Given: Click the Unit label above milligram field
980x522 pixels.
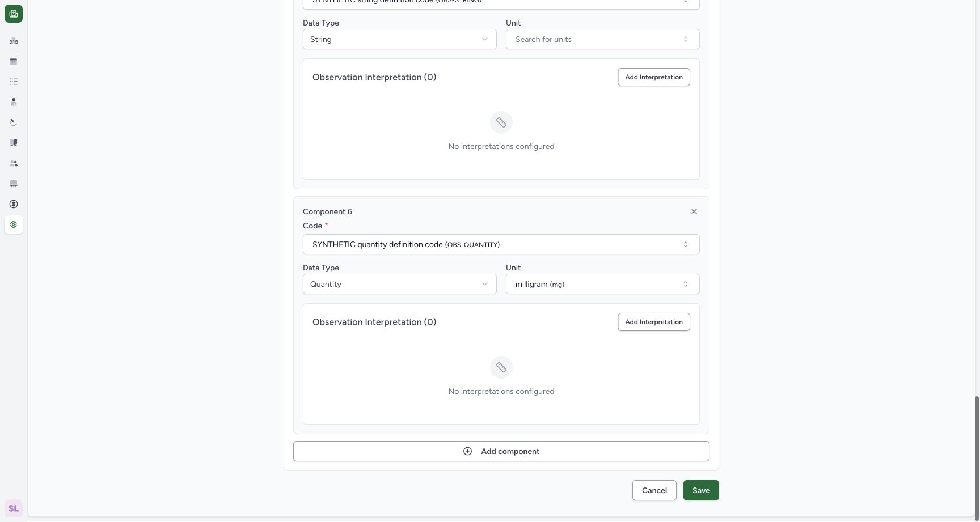Looking at the screenshot, I should pos(513,268).
